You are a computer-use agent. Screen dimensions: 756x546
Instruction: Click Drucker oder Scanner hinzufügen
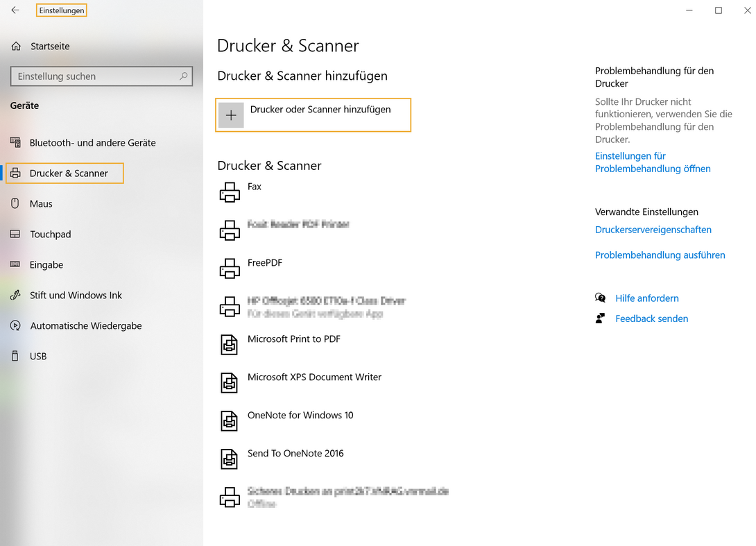coord(313,114)
